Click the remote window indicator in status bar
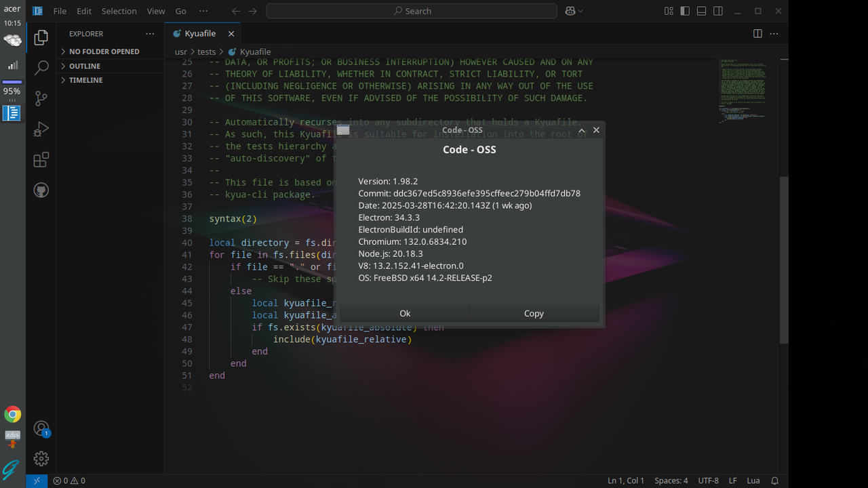This screenshot has height=488, width=868. [37, 481]
